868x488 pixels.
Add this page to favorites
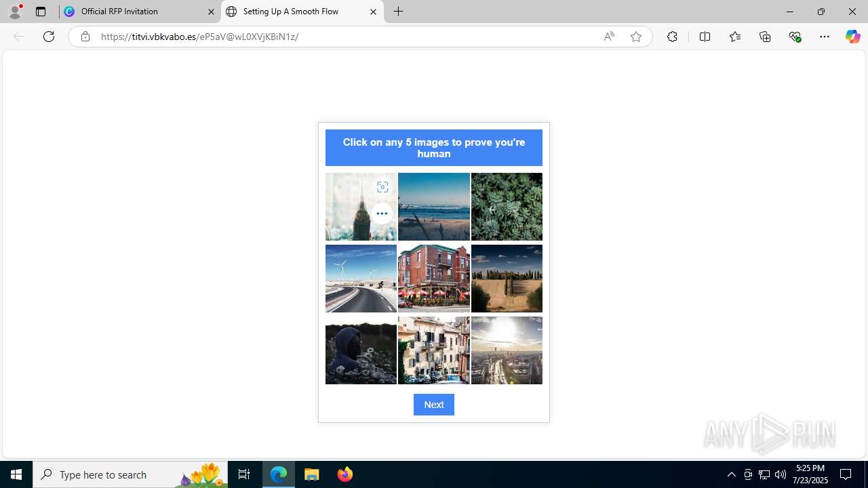tap(636, 37)
